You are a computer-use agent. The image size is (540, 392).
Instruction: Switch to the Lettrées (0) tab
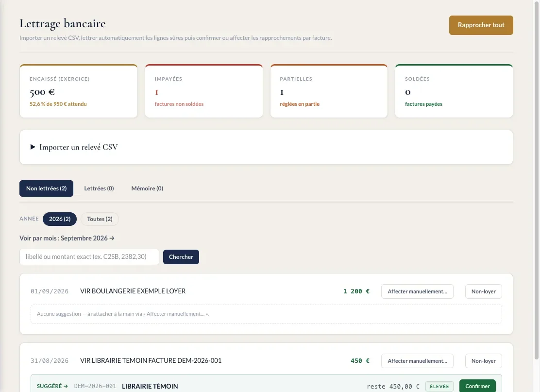(x=99, y=188)
